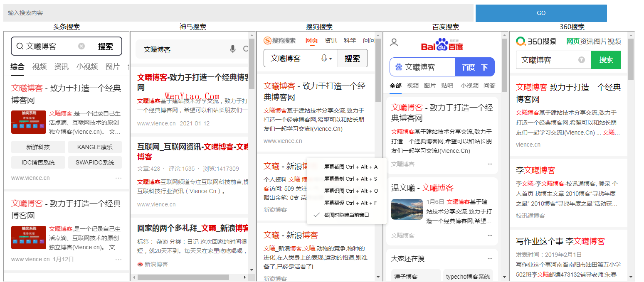
Task: Open 李文曦博客 result in 360 search
Action: (x=535, y=170)
